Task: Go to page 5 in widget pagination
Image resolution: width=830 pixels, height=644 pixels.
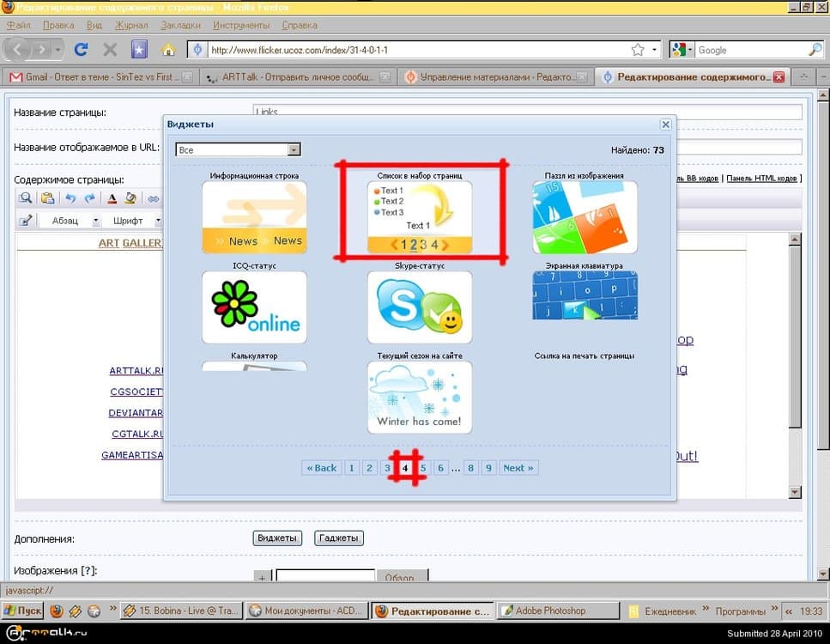Action: pos(423,468)
